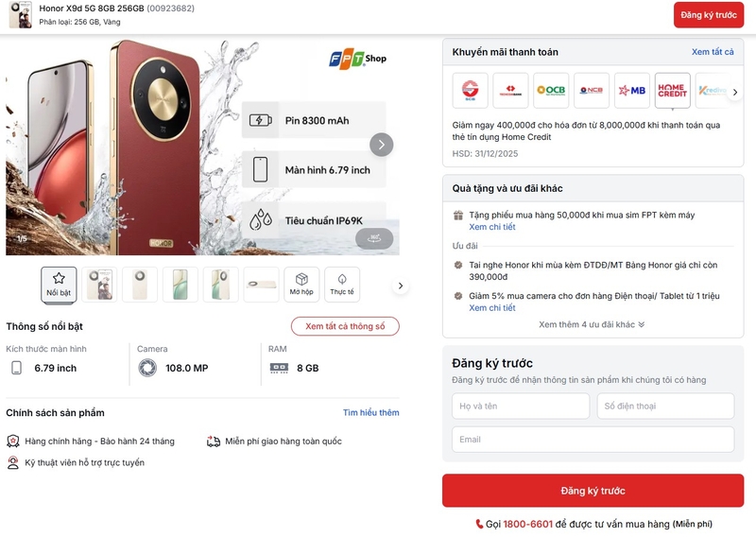Open the Tìm hiểu thêm policy link
Viewport: 756px width, 537px height.
(370, 413)
